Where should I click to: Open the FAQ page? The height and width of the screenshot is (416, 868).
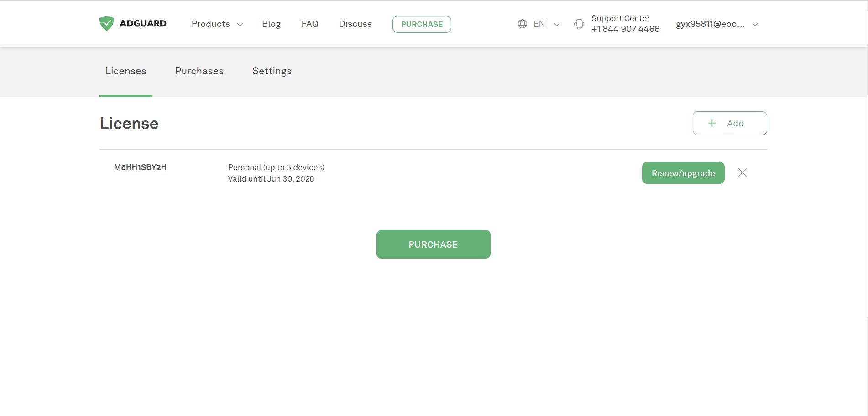pyautogui.click(x=310, y=24)
